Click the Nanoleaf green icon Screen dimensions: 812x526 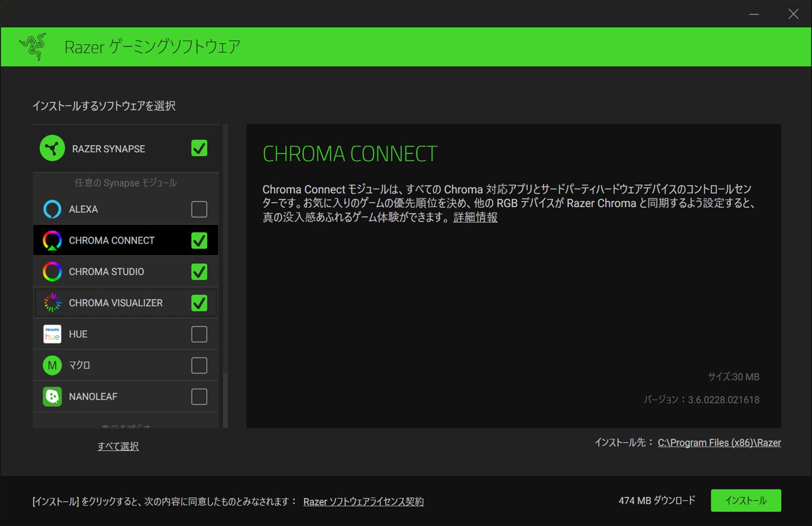click(x=52, y=397)
